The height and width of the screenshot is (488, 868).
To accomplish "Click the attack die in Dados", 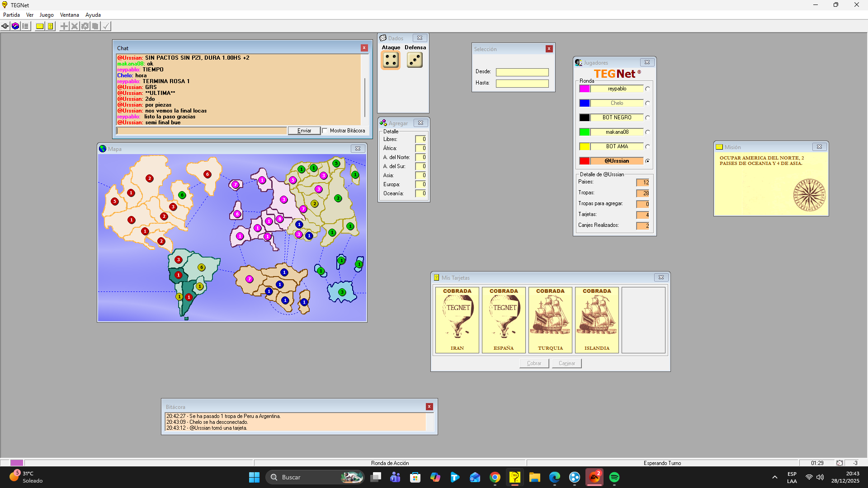I will [x=391, y=60].
